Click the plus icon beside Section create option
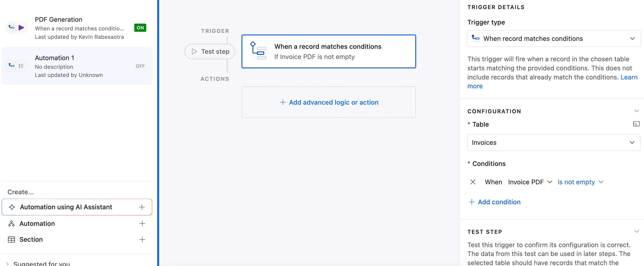The height and width of the screenshot is (266, 644). point(142,239)
